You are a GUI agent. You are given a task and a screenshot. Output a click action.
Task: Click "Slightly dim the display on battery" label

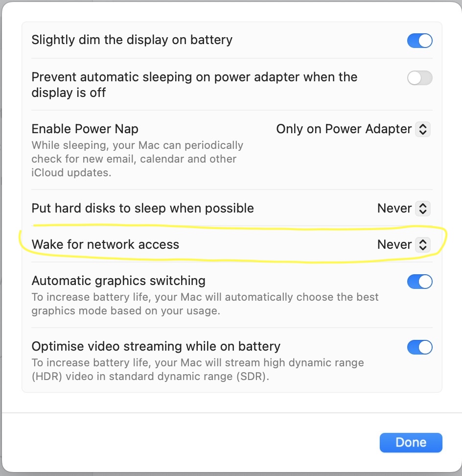pos(132,40)
